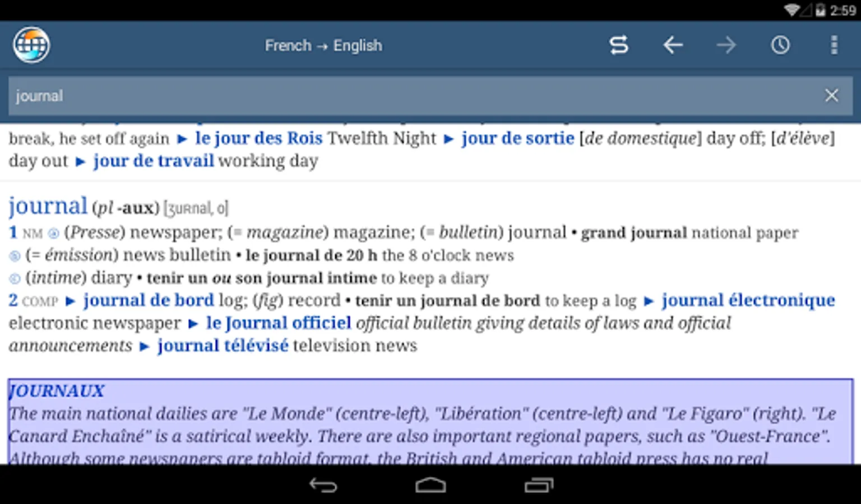Tap the "NM" grammar label
This screenshot has height=504, width=861.
(x=33, y=234)
